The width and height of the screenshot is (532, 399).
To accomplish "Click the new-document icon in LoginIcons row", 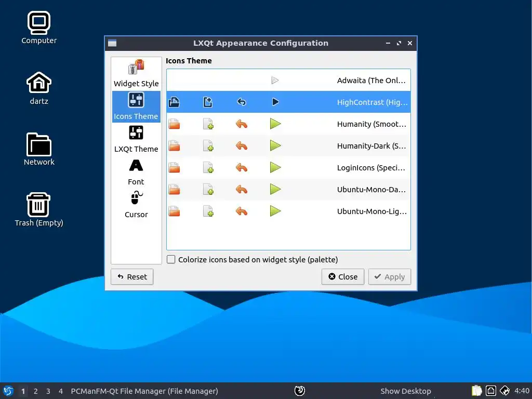I will pyautogui.click(x=208, y=168).
